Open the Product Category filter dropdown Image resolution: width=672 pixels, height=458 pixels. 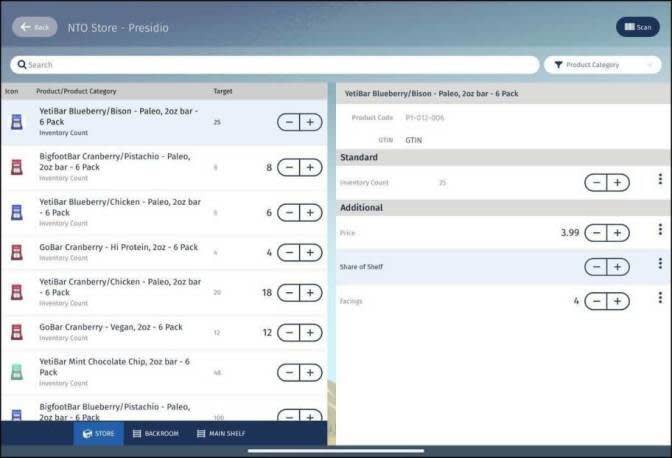click(x=603, y=65)
